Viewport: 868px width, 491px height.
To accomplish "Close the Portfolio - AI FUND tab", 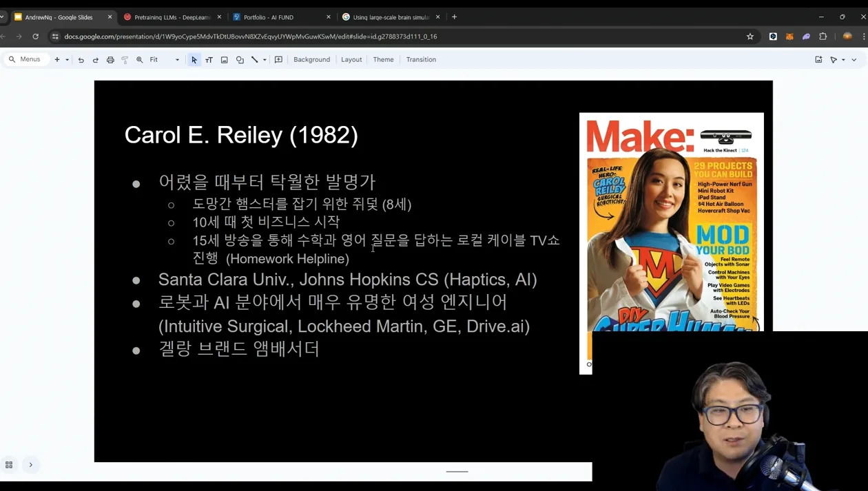I will coord(328,17).
